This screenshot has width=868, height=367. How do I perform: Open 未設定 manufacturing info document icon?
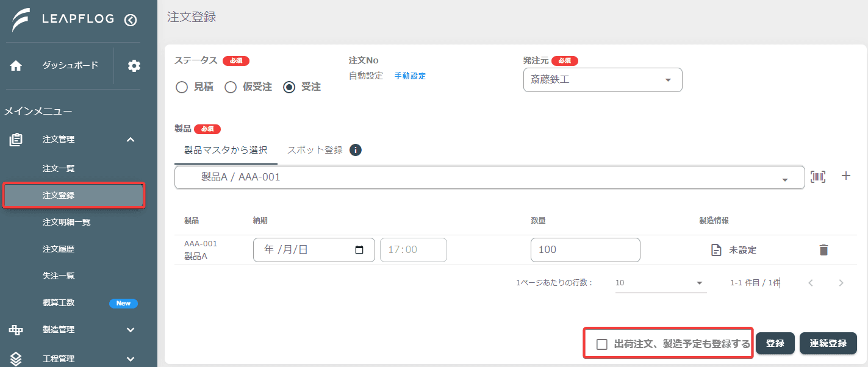click(717, 250)
